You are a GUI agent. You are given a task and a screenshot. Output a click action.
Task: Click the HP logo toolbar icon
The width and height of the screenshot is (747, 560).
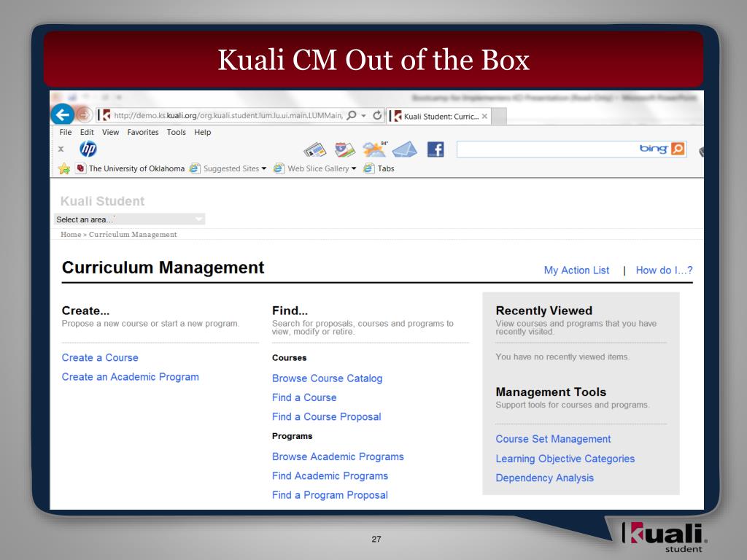click(88, 149)
